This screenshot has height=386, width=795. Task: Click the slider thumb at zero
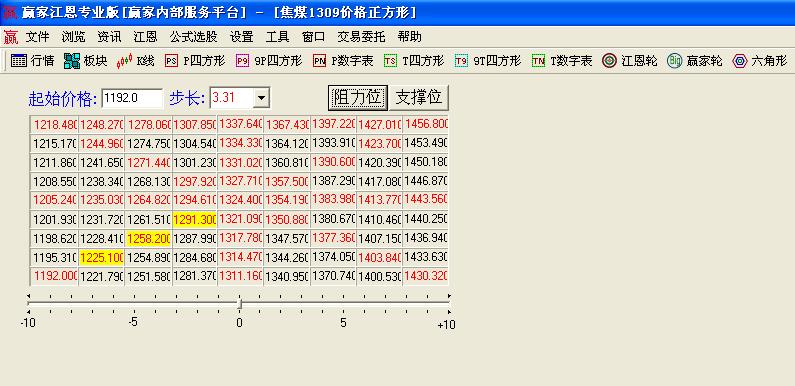coord(239,303)
